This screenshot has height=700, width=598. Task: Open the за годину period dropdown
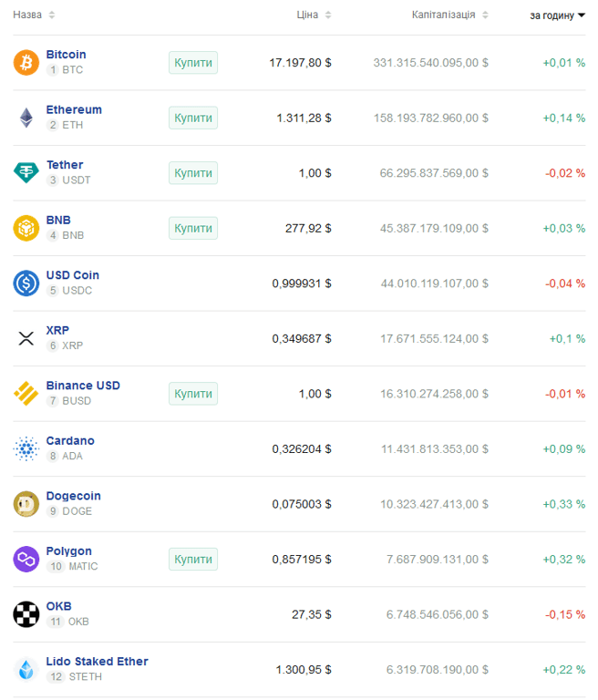pyautogui.click(x=557, y=15)
